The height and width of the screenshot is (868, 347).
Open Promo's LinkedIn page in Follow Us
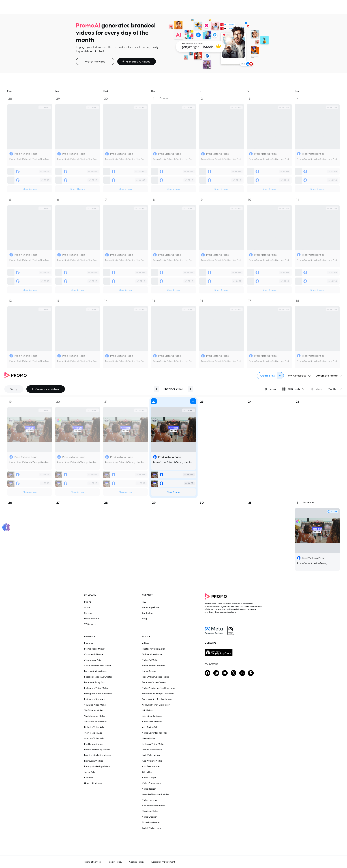(x=242, y=673)
